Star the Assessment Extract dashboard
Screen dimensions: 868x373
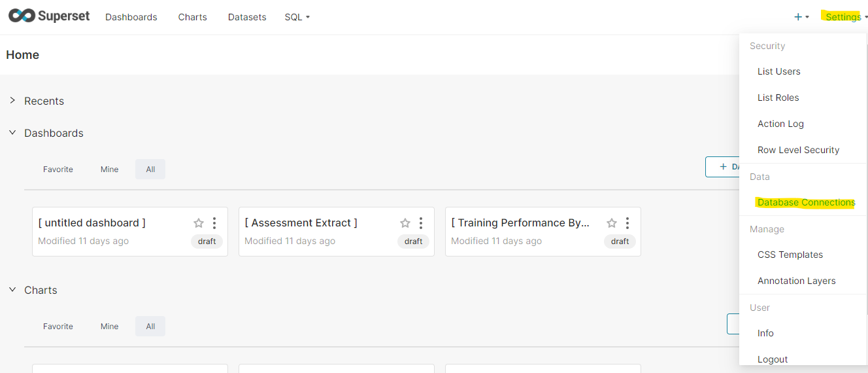tap(405, 223)
